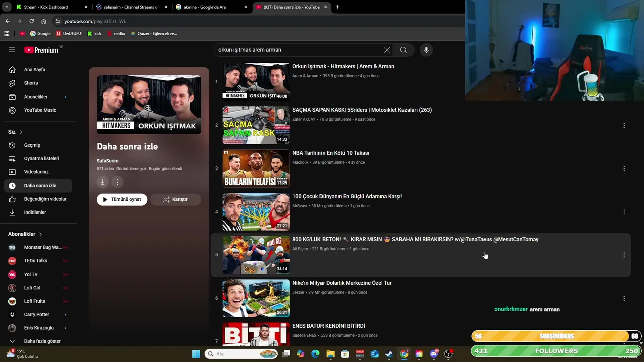
Task: Open Enis Kirazoglu subscription channel
Action: point(38,328)
